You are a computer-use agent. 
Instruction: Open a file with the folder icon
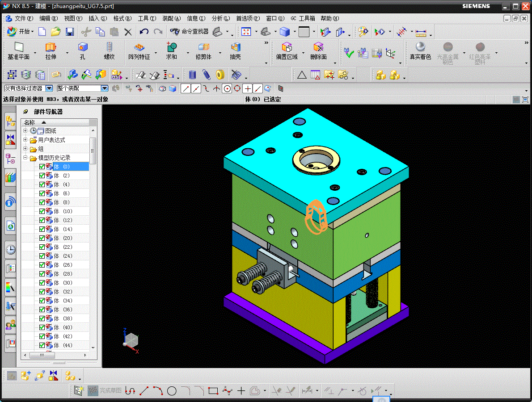(x=55, y=32)
